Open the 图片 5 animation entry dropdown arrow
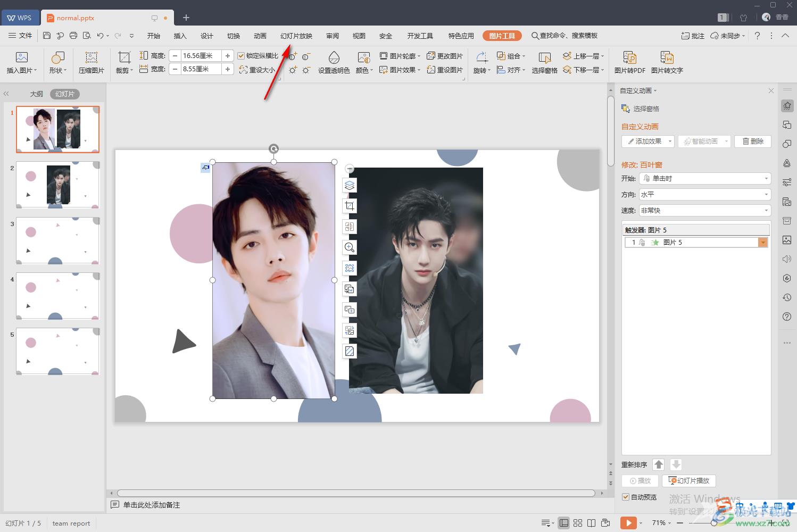 [x=763, y=243]
